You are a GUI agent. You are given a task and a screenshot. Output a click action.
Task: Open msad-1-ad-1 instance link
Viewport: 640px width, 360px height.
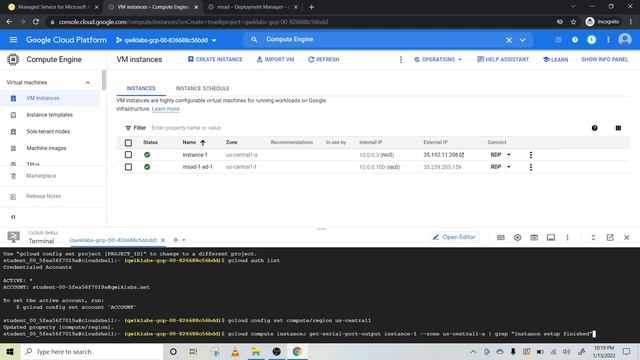pyautogui.click(x=198, y=167)
